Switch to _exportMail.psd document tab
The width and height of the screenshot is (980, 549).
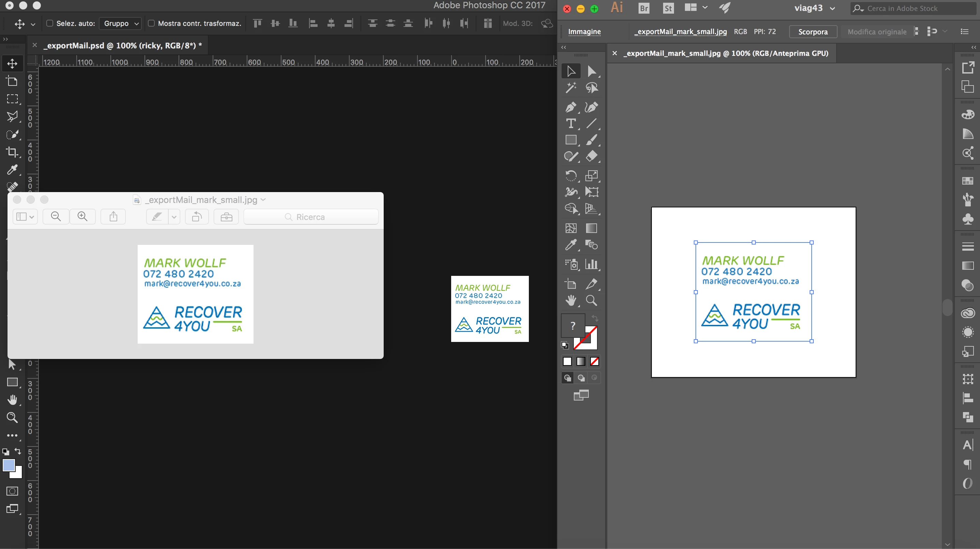click(123, 46)
